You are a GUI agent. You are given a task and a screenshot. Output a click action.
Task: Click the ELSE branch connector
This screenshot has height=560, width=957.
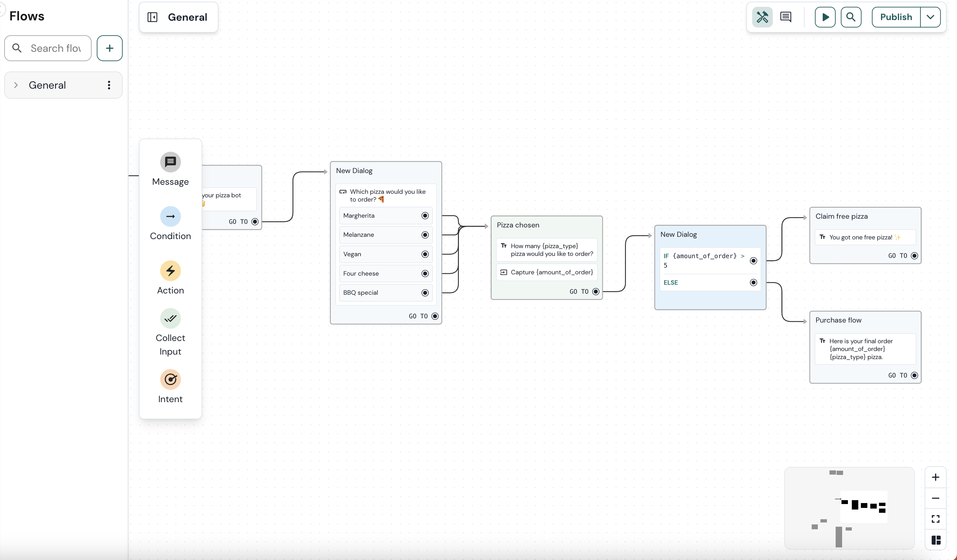(753, 282)
